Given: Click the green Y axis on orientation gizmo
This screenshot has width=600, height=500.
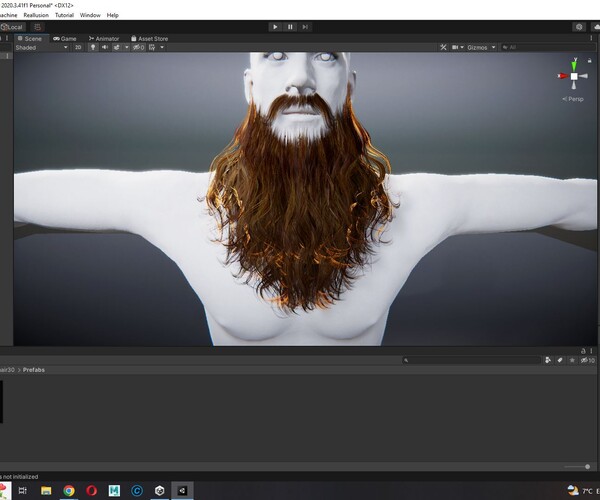Looking at the screenshot, I should tap(574, 64).
